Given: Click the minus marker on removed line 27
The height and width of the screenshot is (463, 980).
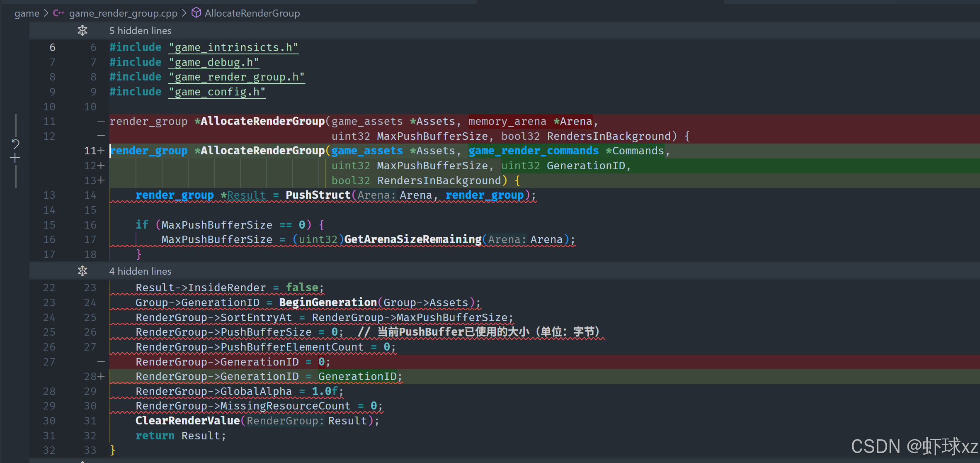Looking at the screenshot, I should click(x=101, y=362).
